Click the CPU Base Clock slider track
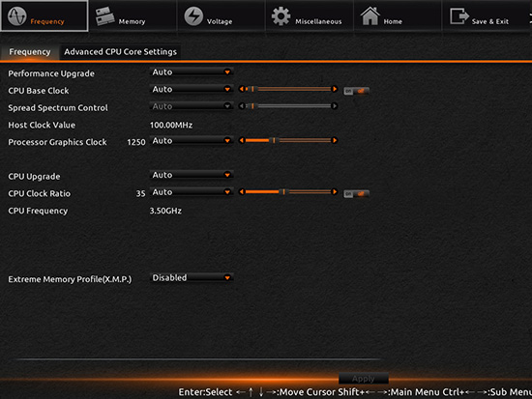 click(x=288, y=89)
